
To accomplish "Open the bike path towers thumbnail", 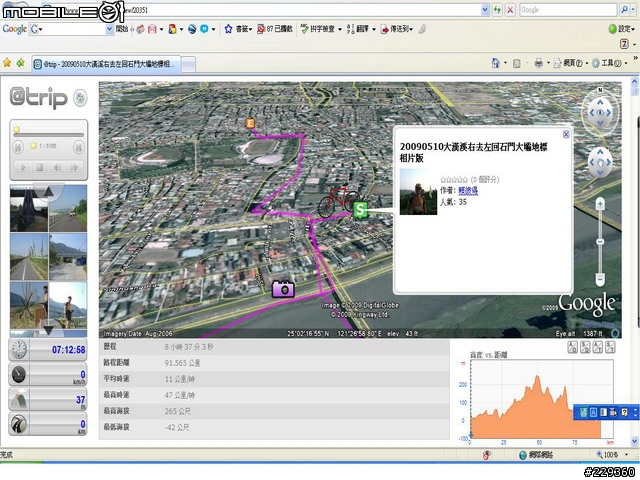I will [x=29, y=257].
